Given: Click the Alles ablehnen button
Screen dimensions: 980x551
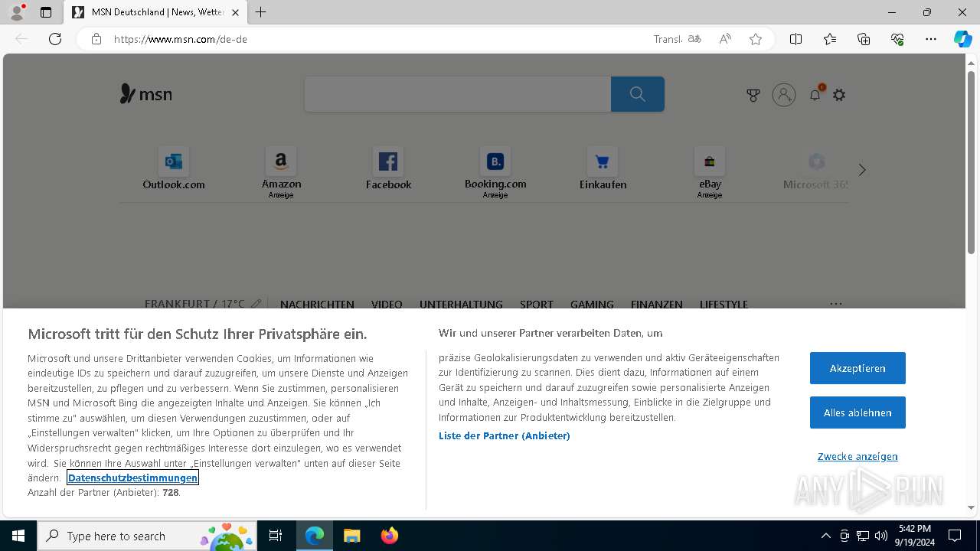Looking at the screenshot, I should (x=857, y=412).
